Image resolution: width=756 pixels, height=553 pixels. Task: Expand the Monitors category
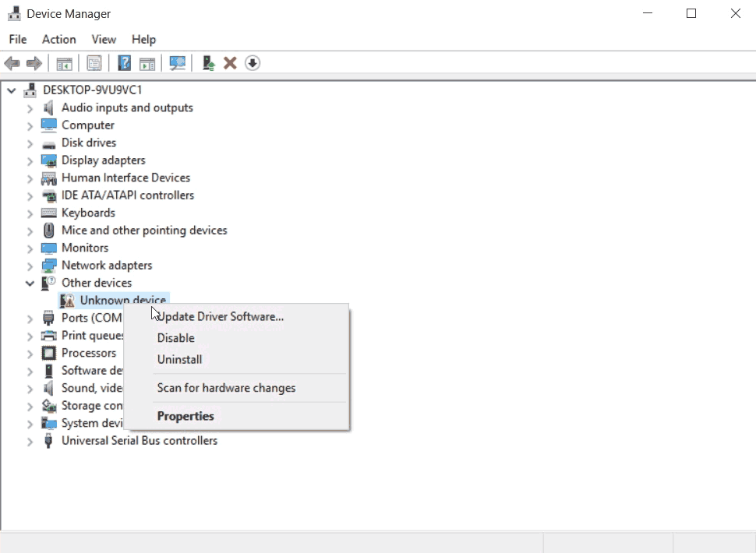tap(30, 248)
